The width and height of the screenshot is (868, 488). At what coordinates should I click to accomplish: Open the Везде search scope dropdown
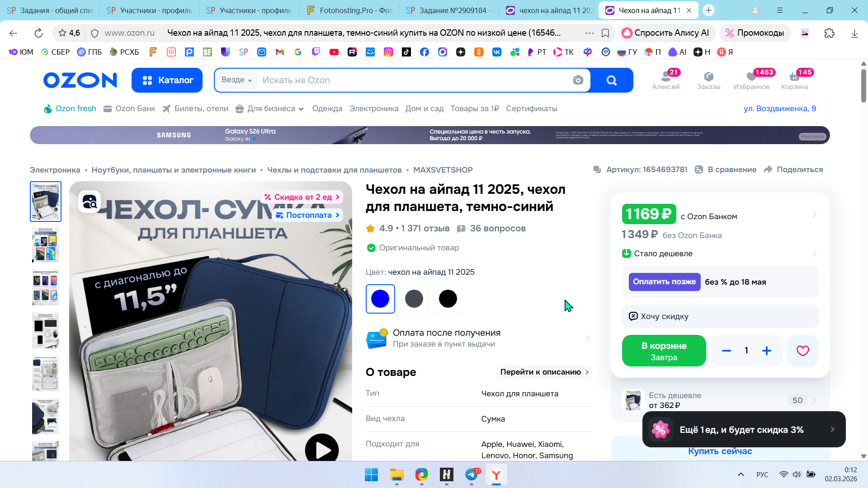[x=236, y=80]
